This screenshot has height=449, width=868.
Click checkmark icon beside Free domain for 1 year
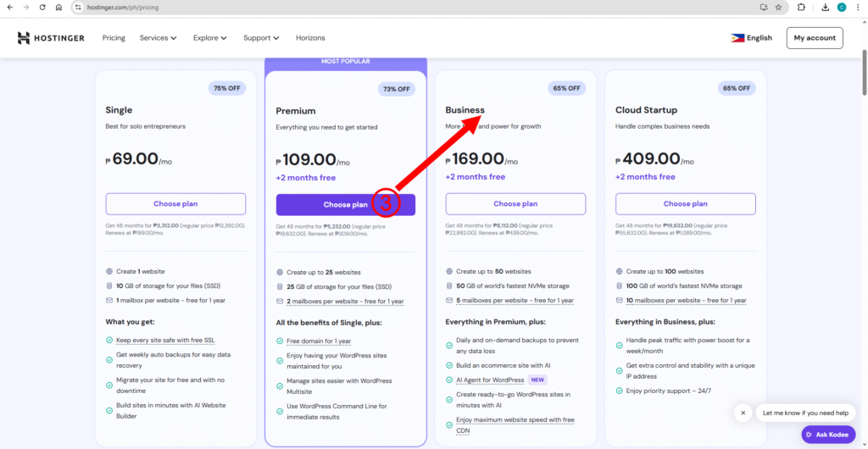280,341
